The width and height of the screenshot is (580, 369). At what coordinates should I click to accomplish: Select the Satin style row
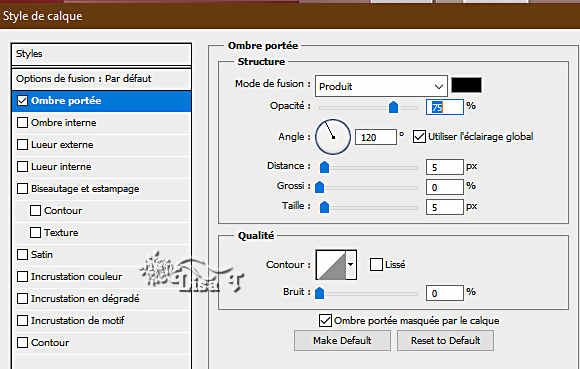(101, 254)
